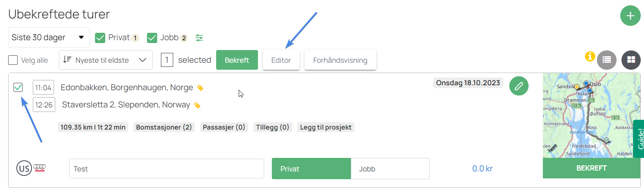Open the Forhåndsvisning tab

click(x=340, y=60)
